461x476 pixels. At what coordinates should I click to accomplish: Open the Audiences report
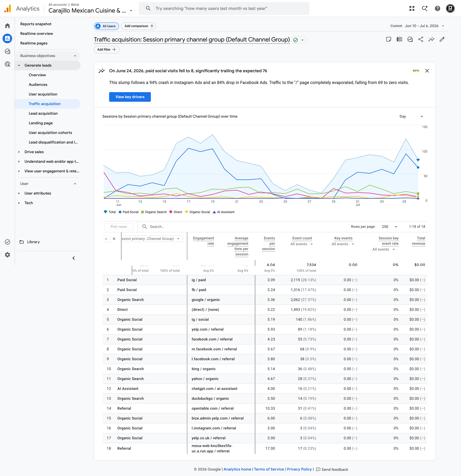[x=38, y=85]
